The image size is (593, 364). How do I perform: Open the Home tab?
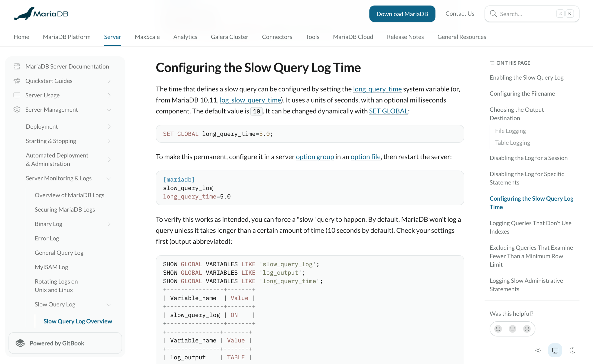tap(22, 37)
